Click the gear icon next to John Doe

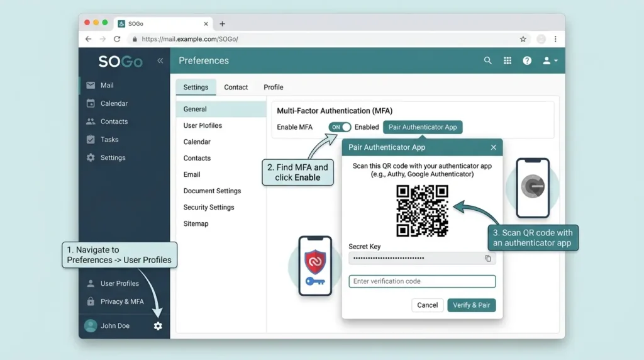[x=158, y=326]
